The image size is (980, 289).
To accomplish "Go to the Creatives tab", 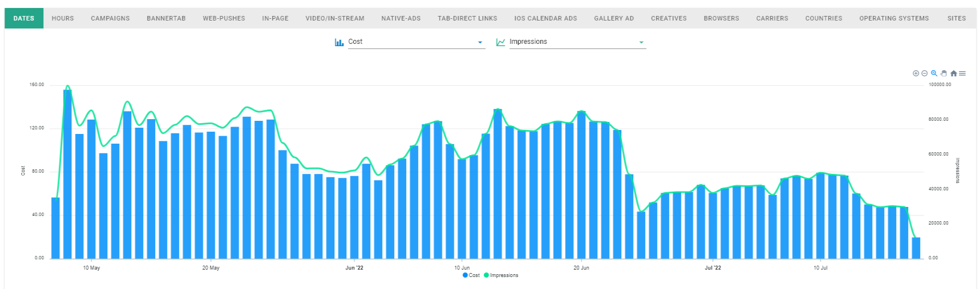I will pyautogui.click(x=669, y=18).
